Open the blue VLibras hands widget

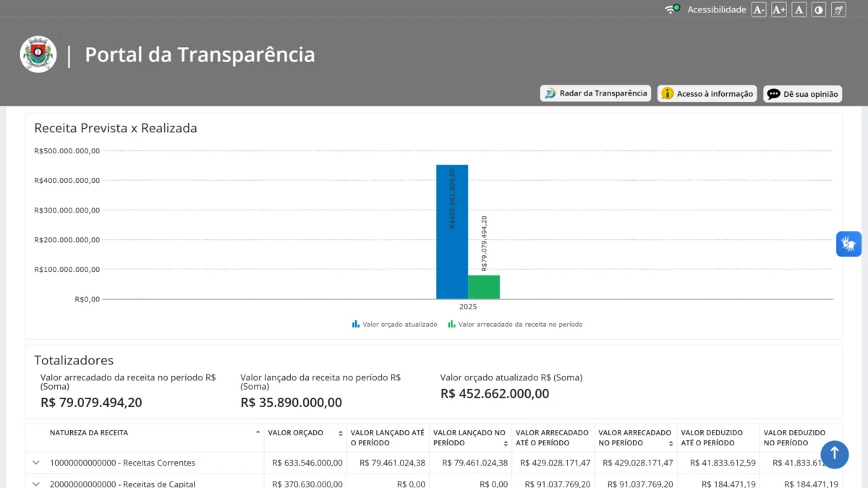[x=849, y=244]
